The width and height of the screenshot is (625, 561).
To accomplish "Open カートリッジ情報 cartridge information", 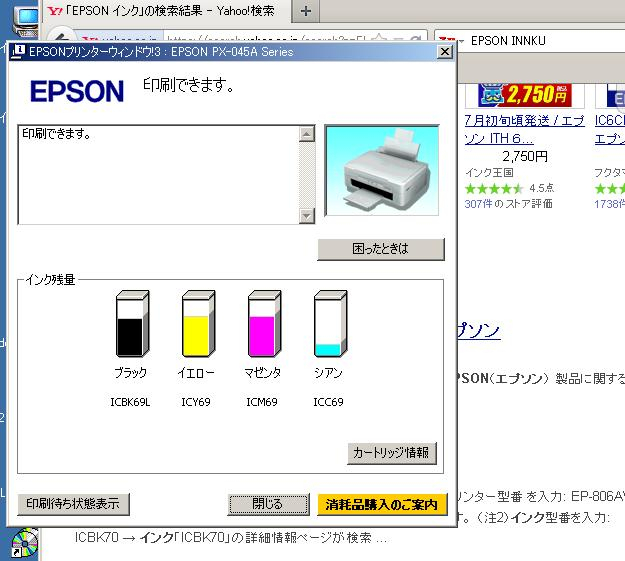I will click(392, 453).
